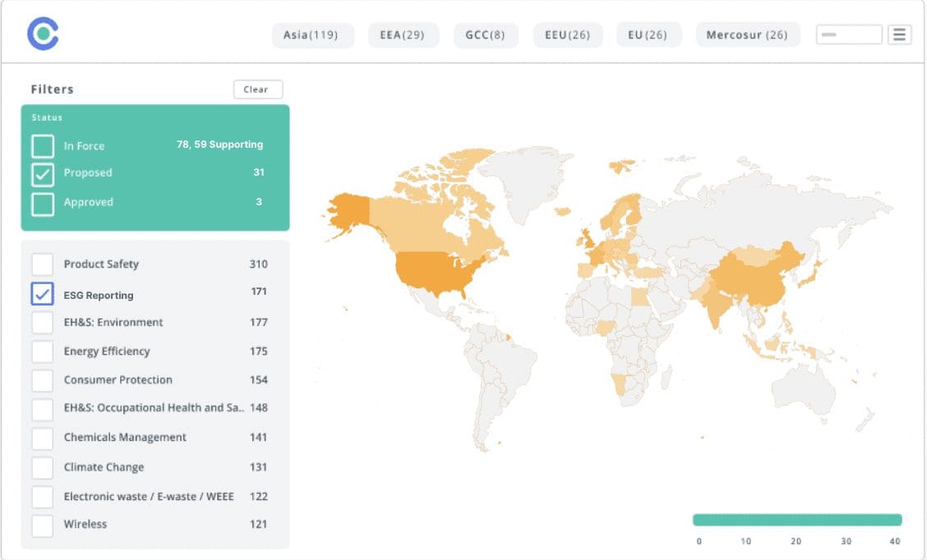Enable the Approved status filter
The width and height of the screenshot is (927, 560).
pos(43,202)
